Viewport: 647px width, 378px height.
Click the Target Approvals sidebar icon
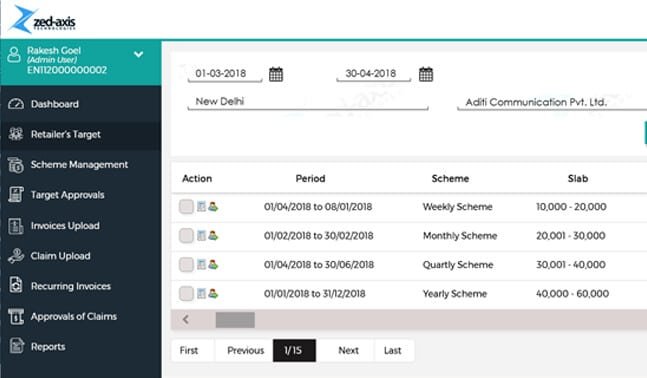tap(16, 195)
